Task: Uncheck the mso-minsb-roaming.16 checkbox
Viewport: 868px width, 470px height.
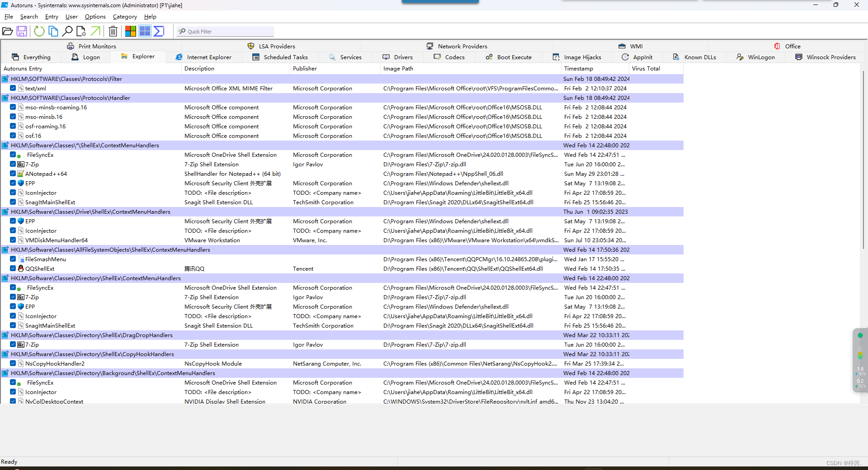Action: click(13, 107)
